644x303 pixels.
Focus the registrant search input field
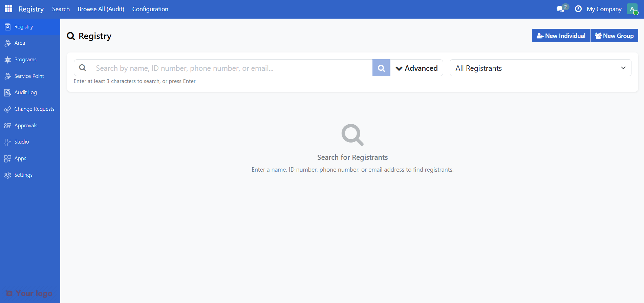click(x=232, y=68)
